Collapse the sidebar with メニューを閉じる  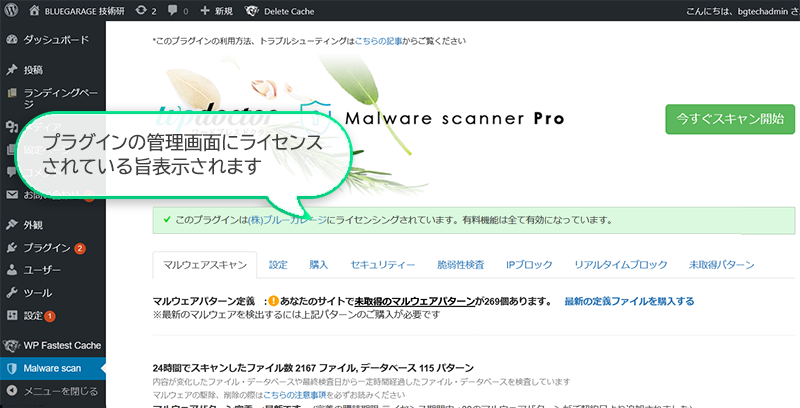(60, 391)
